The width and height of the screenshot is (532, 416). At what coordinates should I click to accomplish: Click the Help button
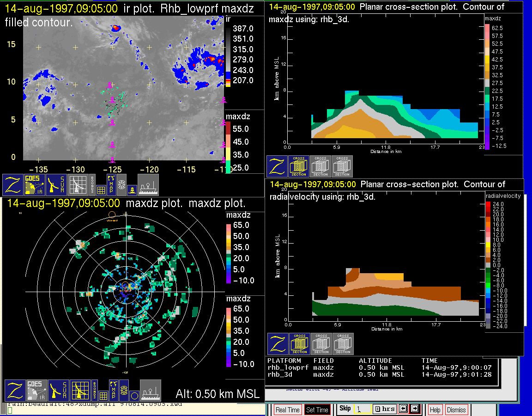pos(435,410)
